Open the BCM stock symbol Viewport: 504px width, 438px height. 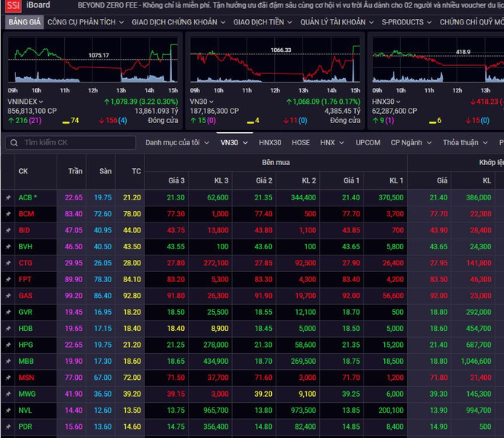(26, 213)
